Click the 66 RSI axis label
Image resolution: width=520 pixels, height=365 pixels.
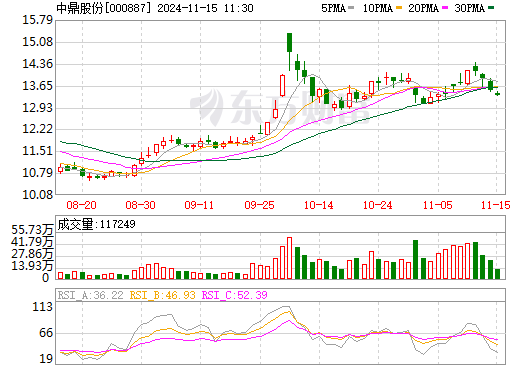point(46,333)
